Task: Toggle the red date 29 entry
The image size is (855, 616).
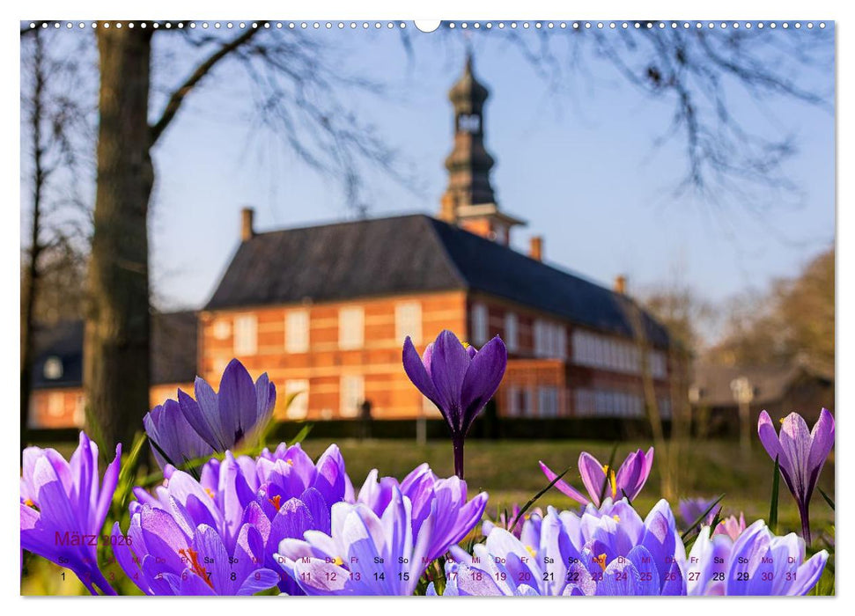Action: coord(741,576)
